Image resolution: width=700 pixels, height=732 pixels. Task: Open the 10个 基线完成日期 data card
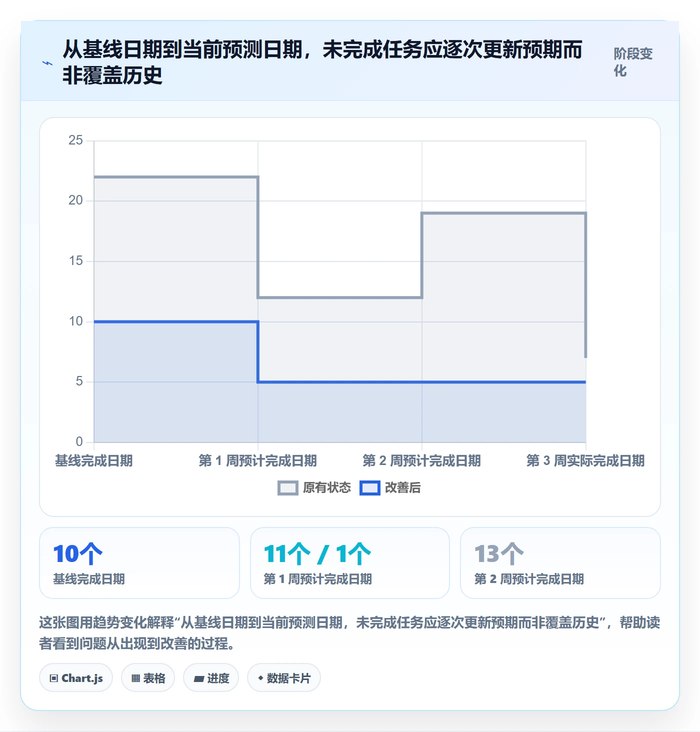[x=139, y=563]
